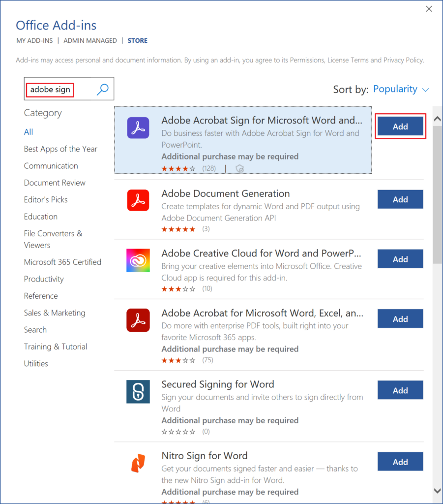This screenshot has height=504, width=443.
Task: Click the scroll up arrow of the results list
Action: click(x=437, y=119)
